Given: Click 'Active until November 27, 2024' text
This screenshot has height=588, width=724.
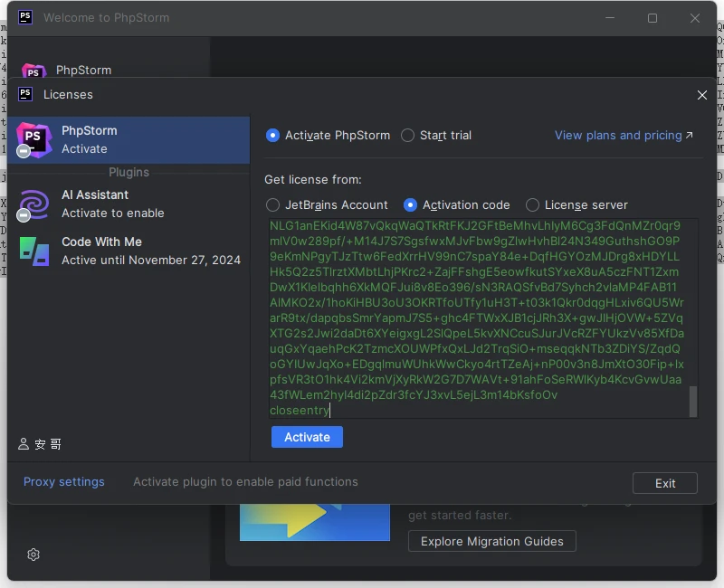Looking at the screenshot, I should pos(151,261).
